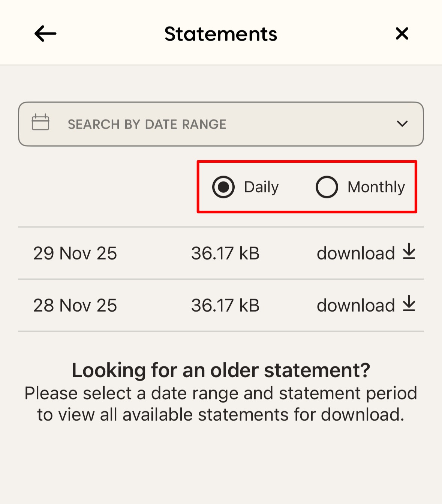
Task: Click the 36.17 kB size for 29 Nov
Action: pos(225,253)
